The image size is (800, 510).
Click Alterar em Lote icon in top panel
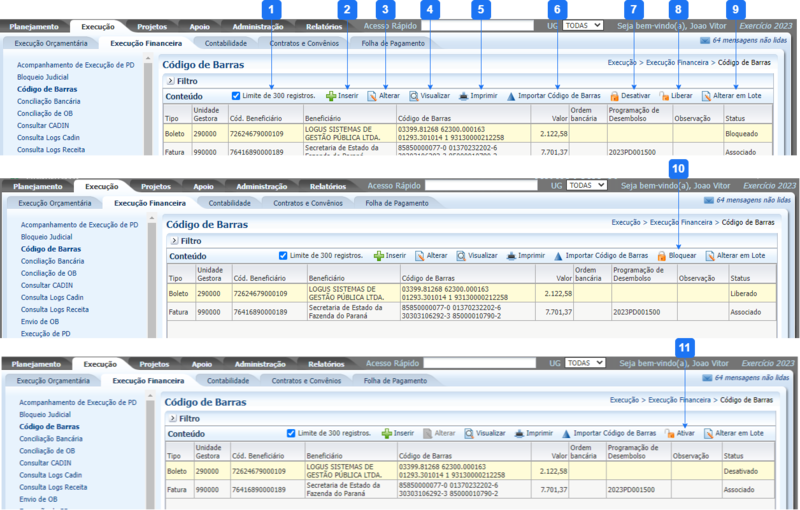[x=705, y=96]
